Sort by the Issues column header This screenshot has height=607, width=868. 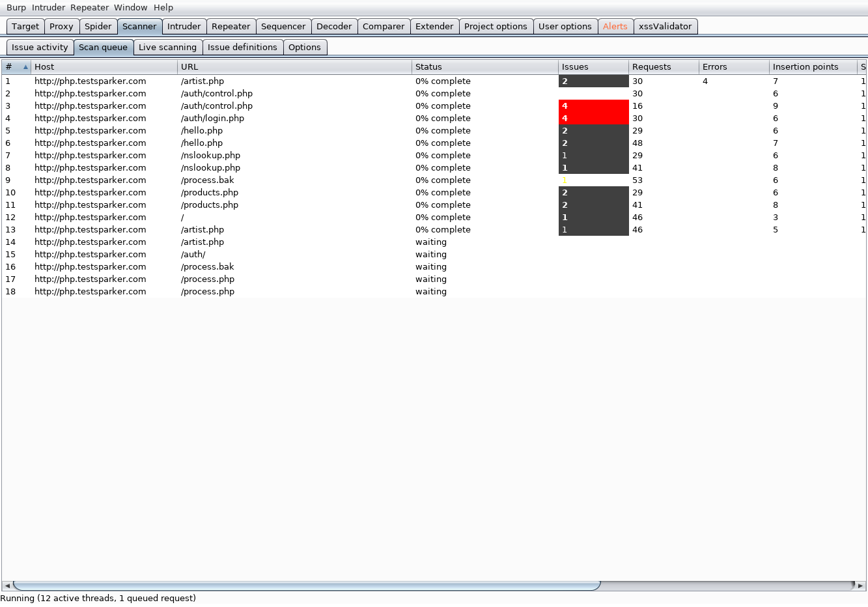pos(594,67)
